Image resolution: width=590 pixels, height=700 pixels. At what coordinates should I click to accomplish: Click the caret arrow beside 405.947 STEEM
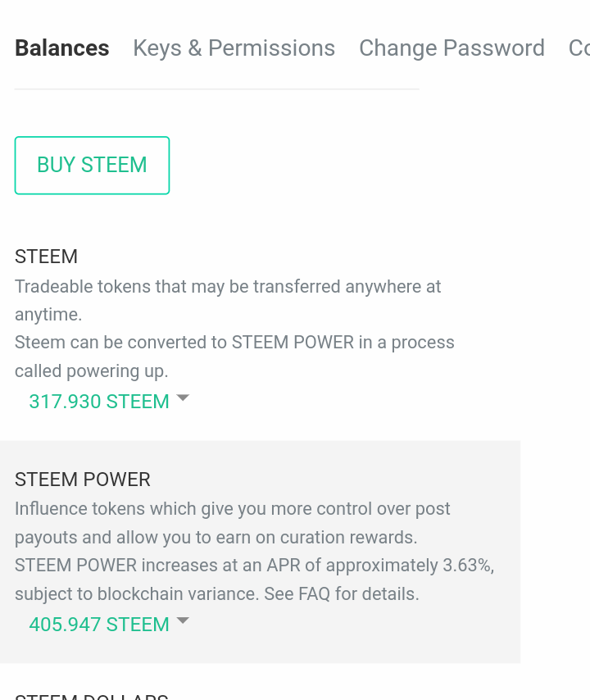click(x=183, y=620)
